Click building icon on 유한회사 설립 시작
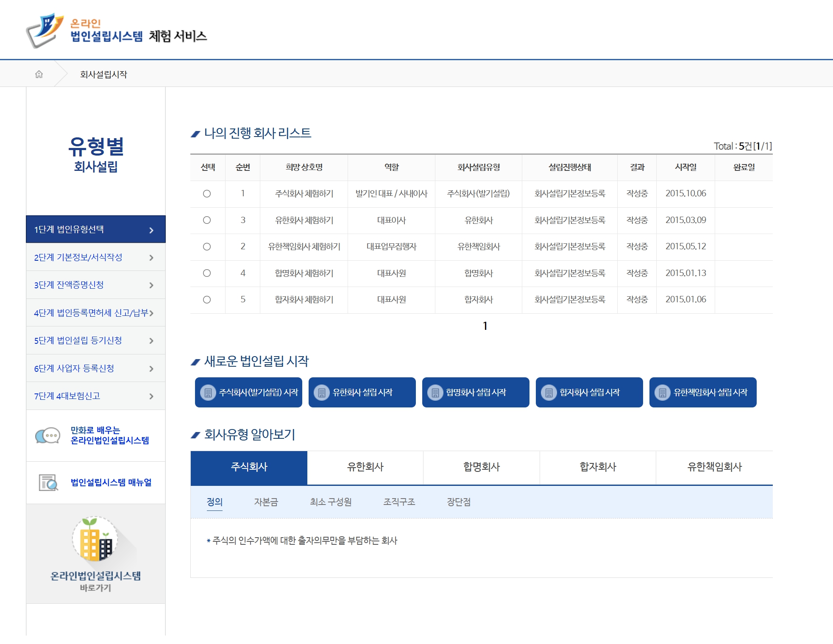Viewport: 833px width, 644px height. (322, 393)
